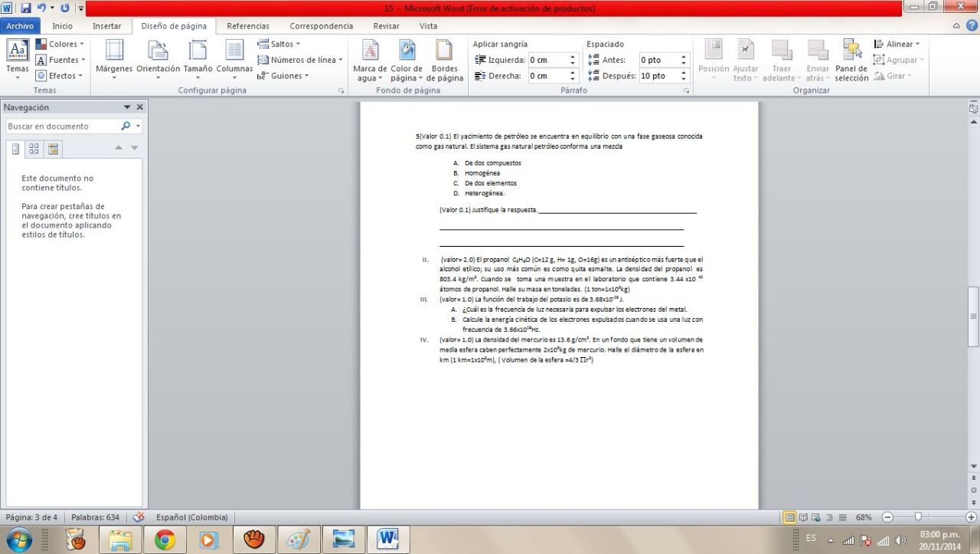This screenshot has height=554, width=980.
Task: Select the full screen reading view button
Action: click(803, 517)
